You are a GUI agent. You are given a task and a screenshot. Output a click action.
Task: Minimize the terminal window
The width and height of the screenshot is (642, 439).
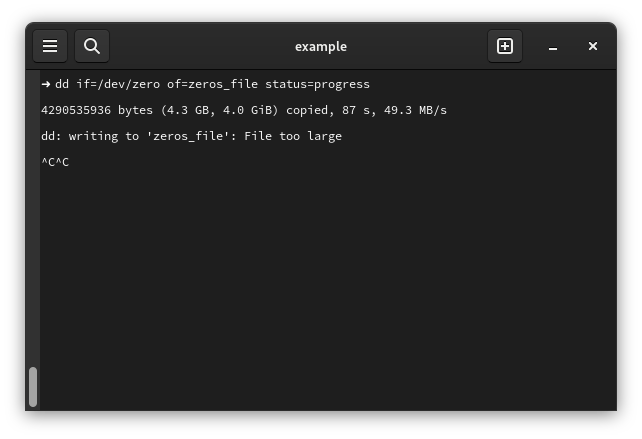[553, 46]
